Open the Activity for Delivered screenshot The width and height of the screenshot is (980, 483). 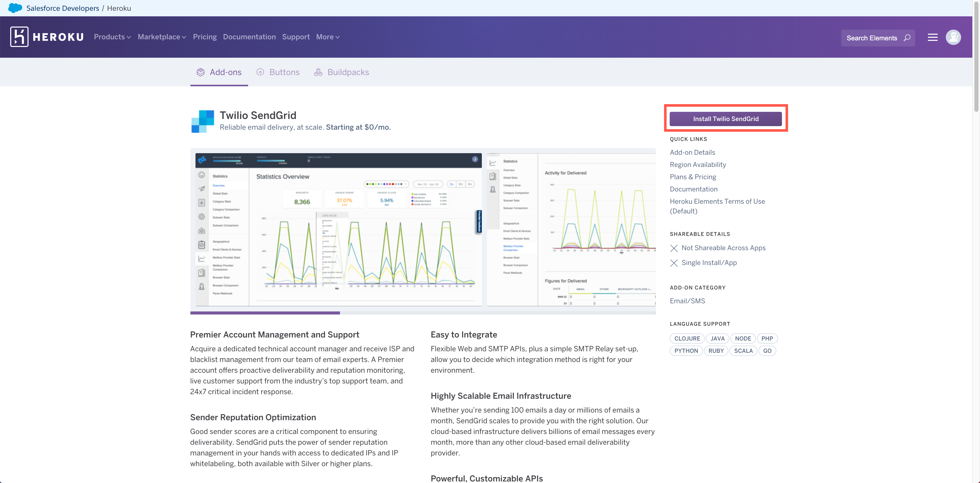click(x=571, y=230)
